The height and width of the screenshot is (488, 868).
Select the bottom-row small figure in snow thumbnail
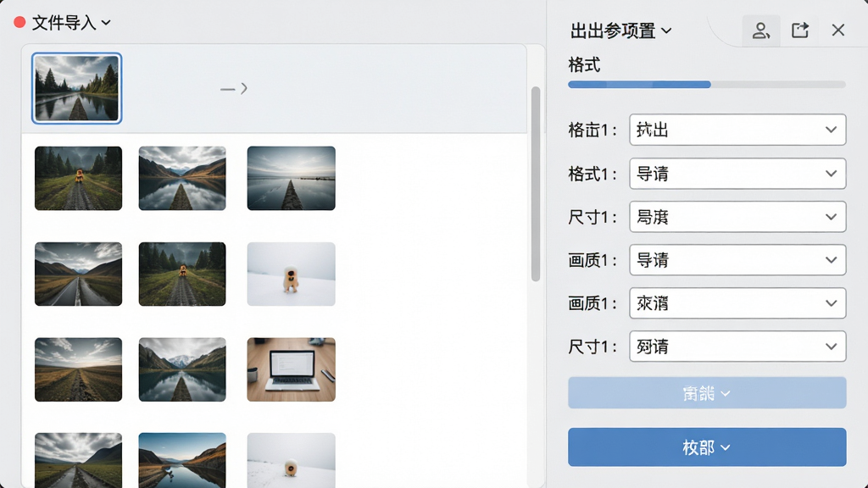click(x=292, y=460)
